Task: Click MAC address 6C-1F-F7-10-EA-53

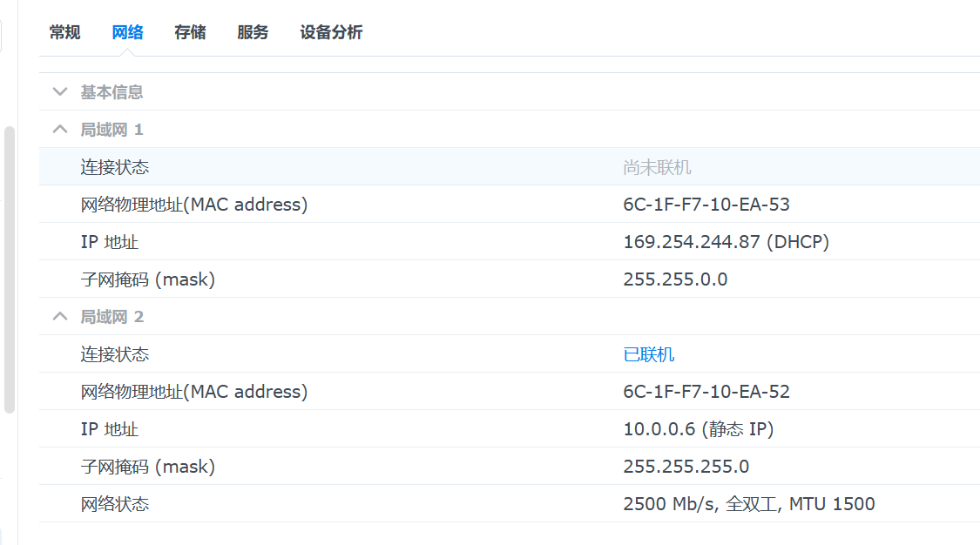Action: [x=706, y=205]
